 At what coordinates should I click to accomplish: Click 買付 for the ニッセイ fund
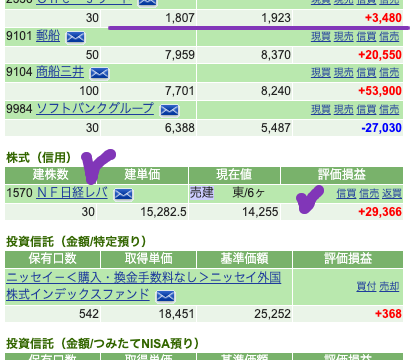tap(366, 286)
